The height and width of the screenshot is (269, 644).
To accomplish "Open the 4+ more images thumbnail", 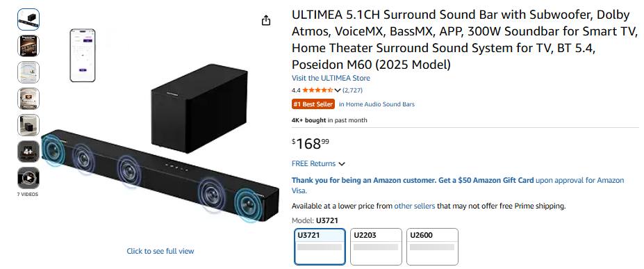I will [x=28, y=151].
